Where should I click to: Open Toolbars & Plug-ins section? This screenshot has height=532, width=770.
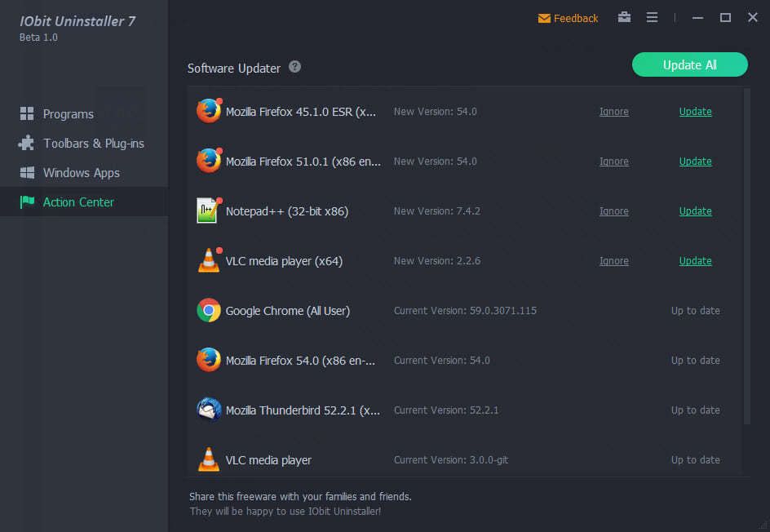84,143
